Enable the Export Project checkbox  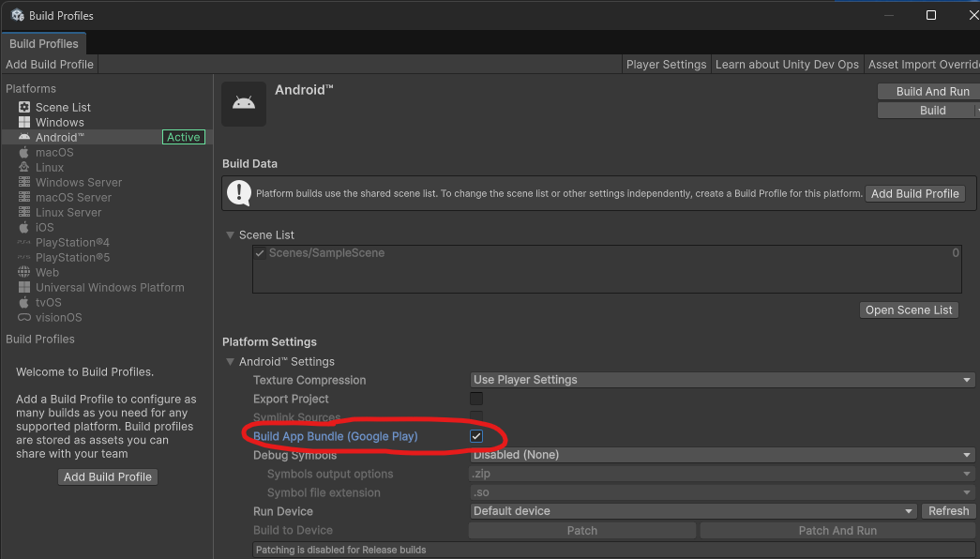(476, 399)
